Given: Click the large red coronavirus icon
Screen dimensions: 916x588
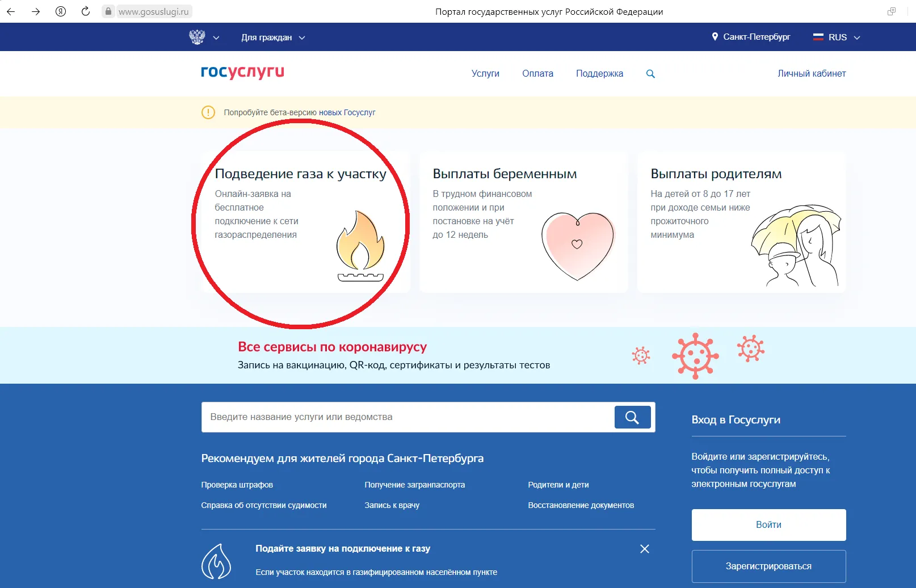Looking at the screenshot, I should [695, 356].
